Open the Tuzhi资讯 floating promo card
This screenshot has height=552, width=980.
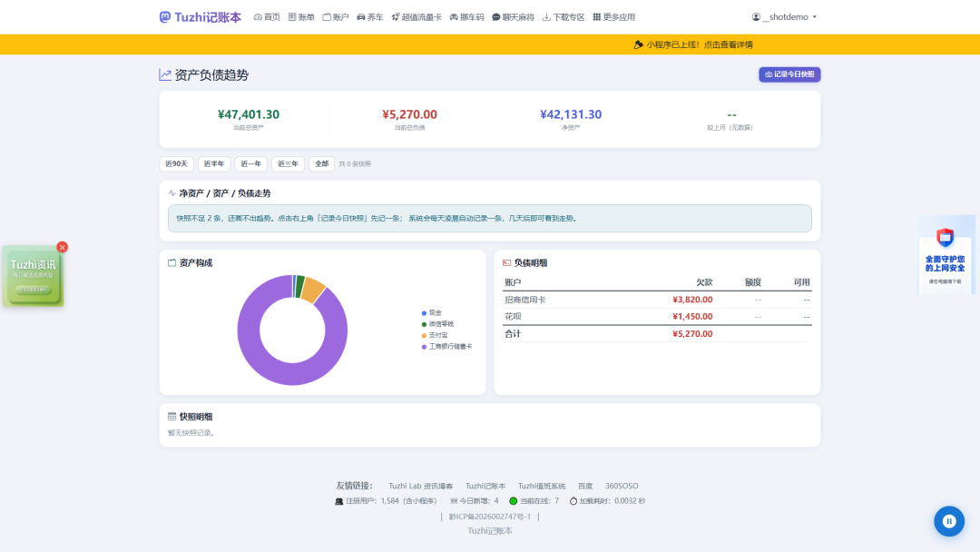pos(34,276)
